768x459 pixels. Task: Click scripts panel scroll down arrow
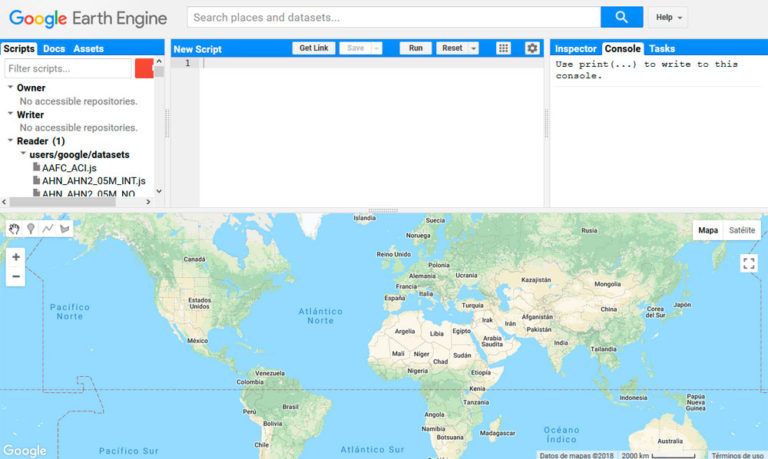click(x=159, y=191)
